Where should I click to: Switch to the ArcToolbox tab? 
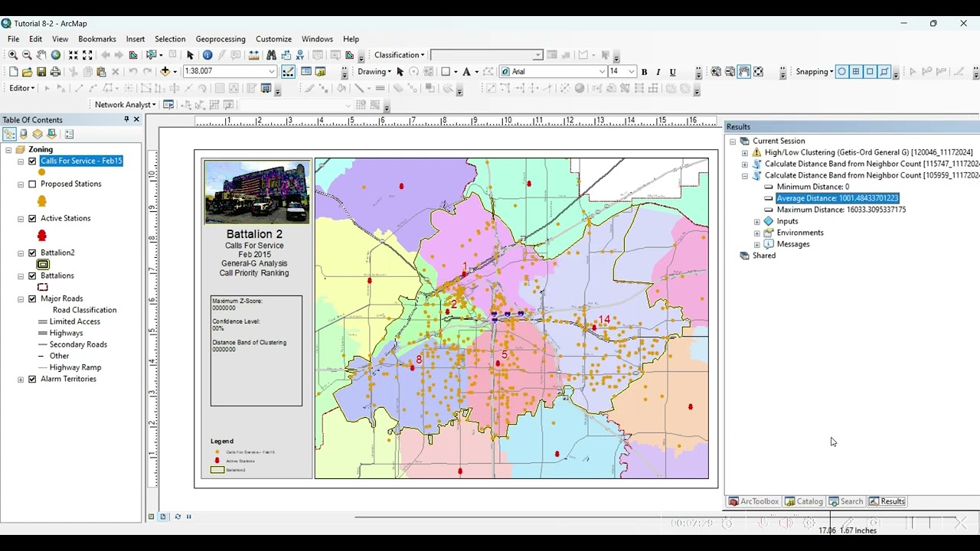753,501
